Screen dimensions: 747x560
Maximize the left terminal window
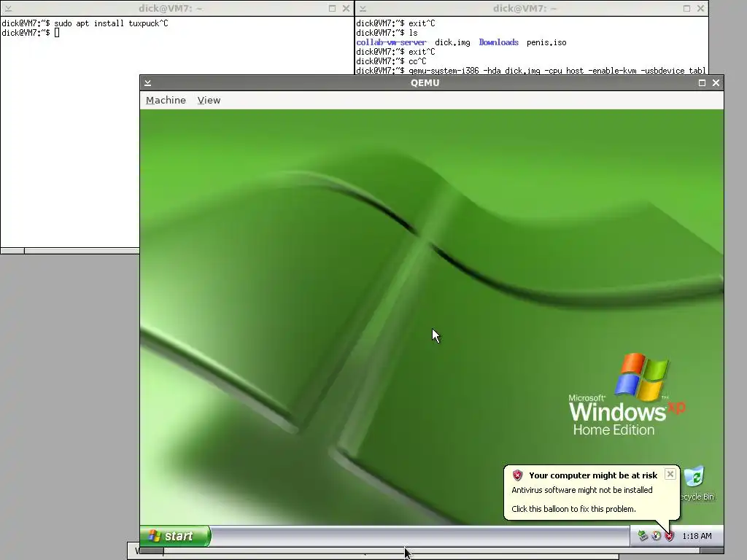(332, 9)
